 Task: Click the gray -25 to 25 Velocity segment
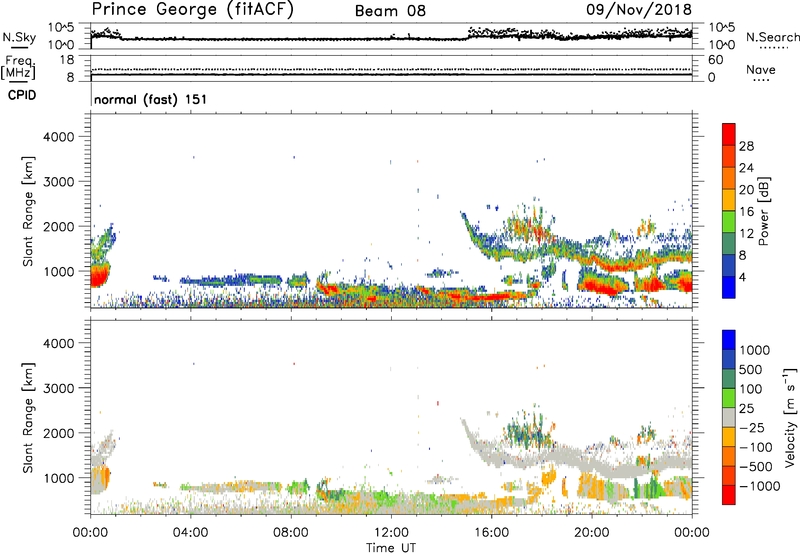[x=729, y=417]
